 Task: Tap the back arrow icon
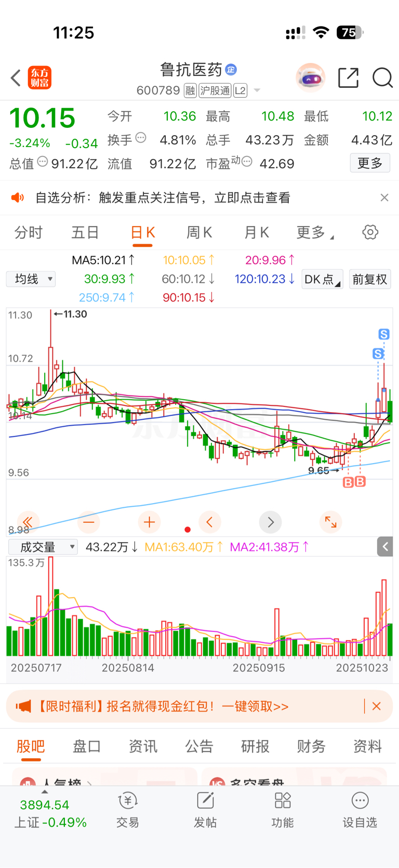(16, 78)
